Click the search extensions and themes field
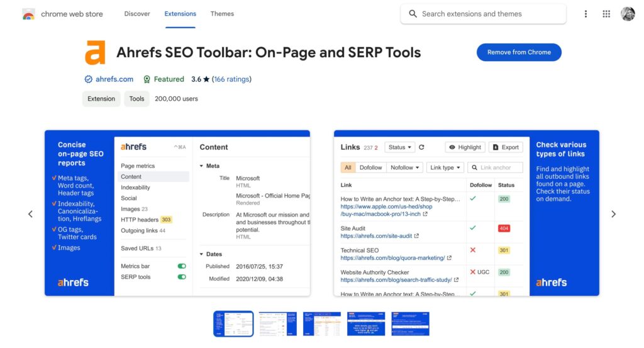The height and width of the screenshot is (348, 644). (484, 14)
